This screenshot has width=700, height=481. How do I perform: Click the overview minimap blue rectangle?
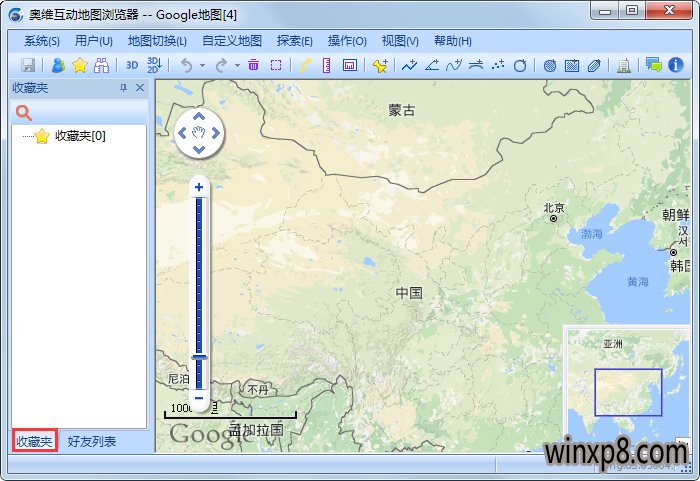coord(628,392)
